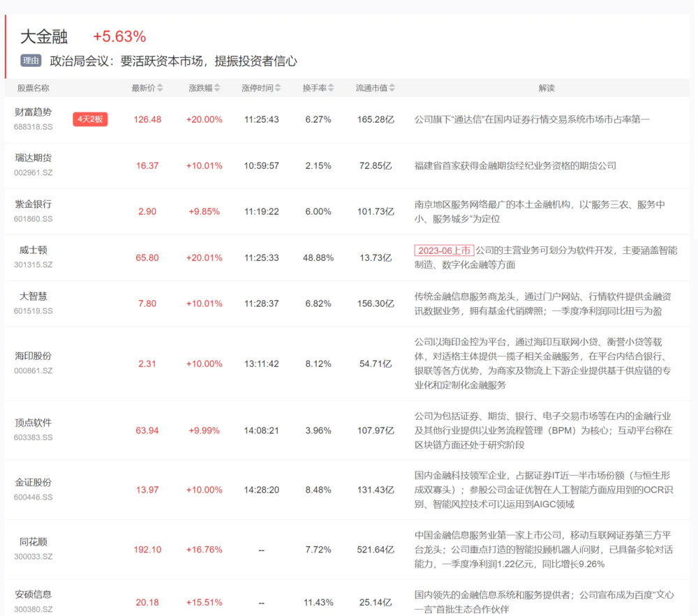
Task: Click market cap 13.73亿
Action: pos(376,257)
